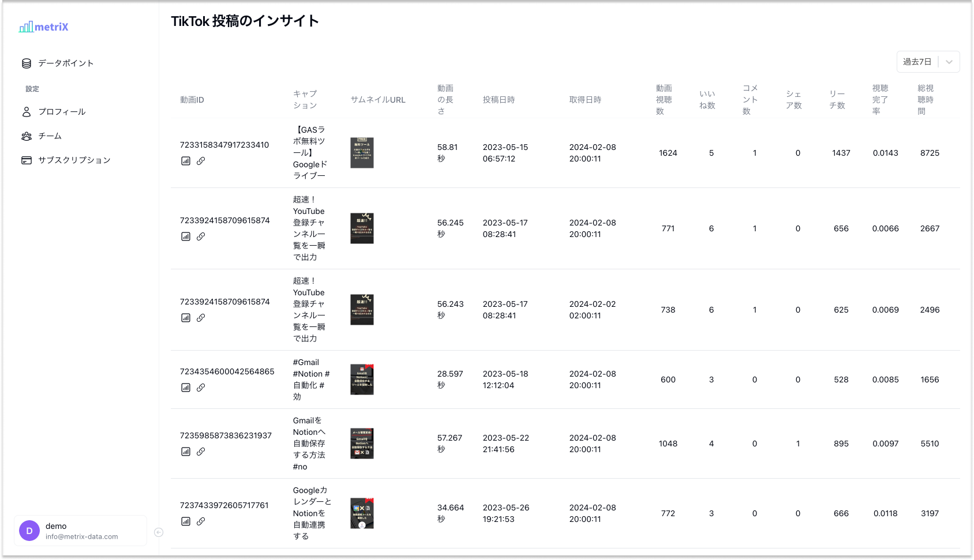Viewport: 974px width, 560px height.
Task: Click the 投稿日時 column header
Action: coord(499,100)
